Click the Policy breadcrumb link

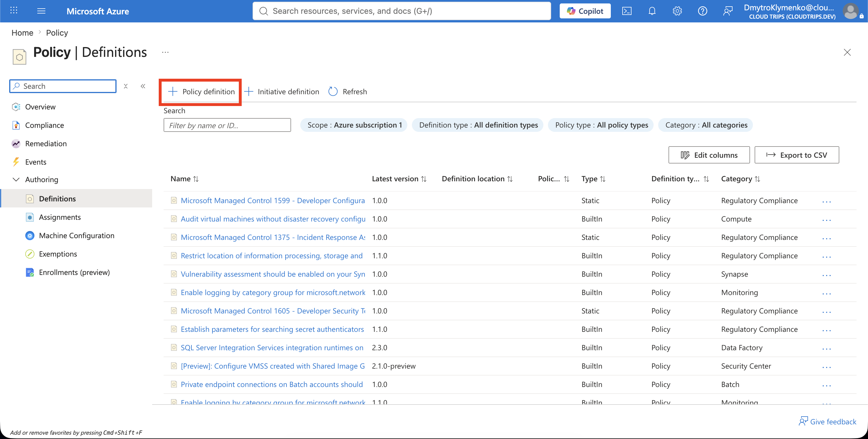(57, 33)
